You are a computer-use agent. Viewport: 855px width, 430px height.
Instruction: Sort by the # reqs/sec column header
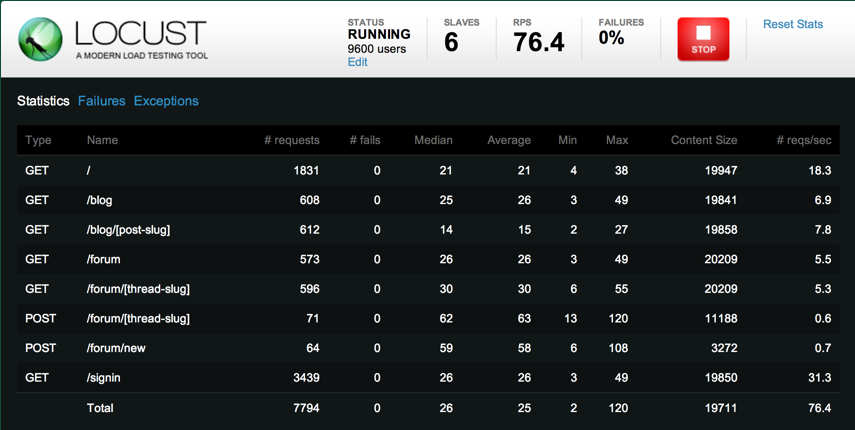tap(804, 140)
